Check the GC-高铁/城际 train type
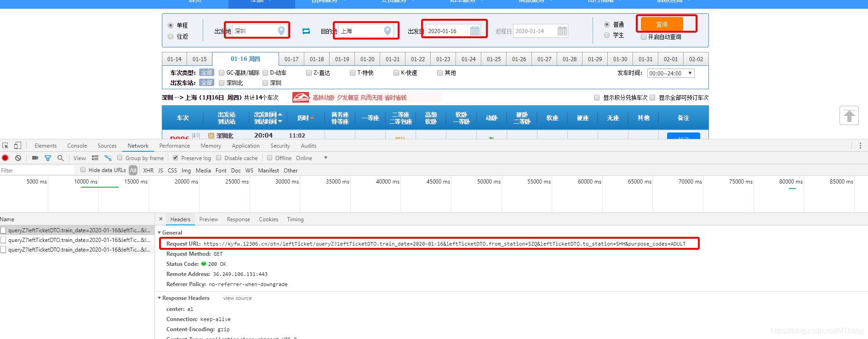This screenshot has width=868, height=339. click(222, 73)
